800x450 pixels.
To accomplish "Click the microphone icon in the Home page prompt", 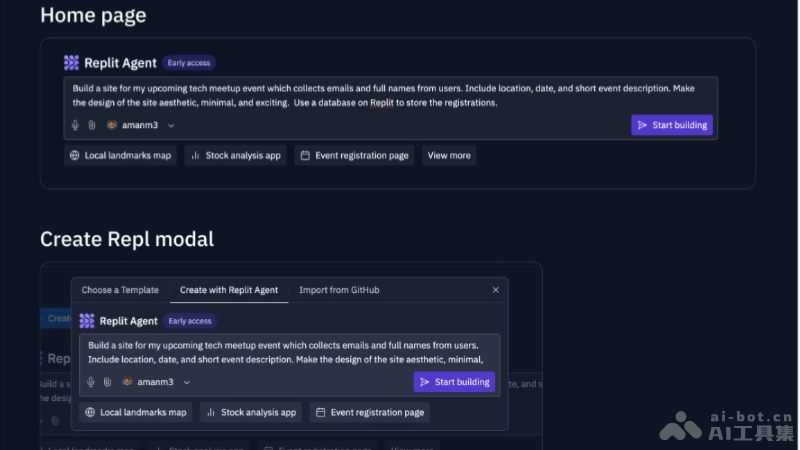I will pos(75,125).
